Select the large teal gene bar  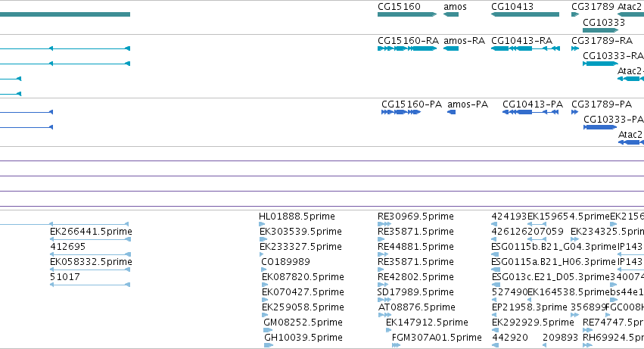pos(65,14)
